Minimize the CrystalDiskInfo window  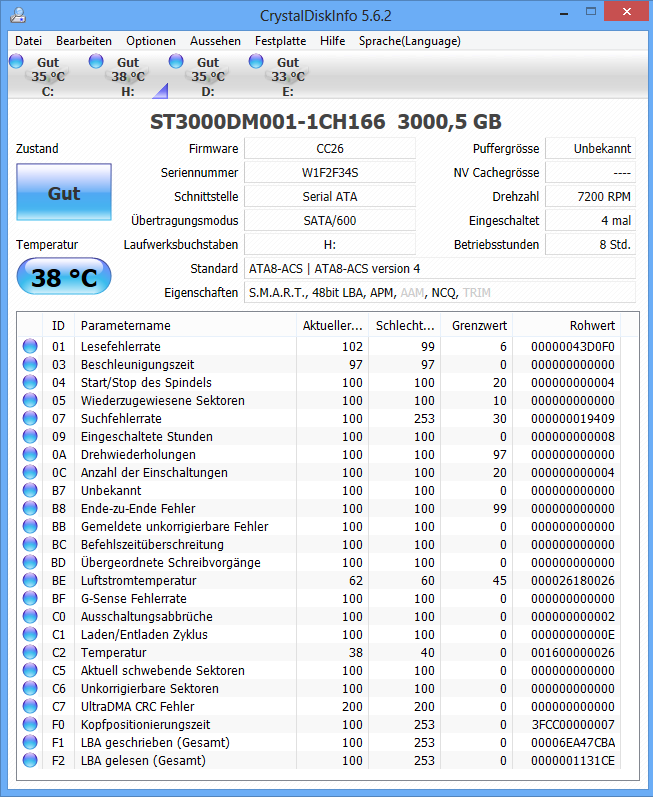click(564, 13)
